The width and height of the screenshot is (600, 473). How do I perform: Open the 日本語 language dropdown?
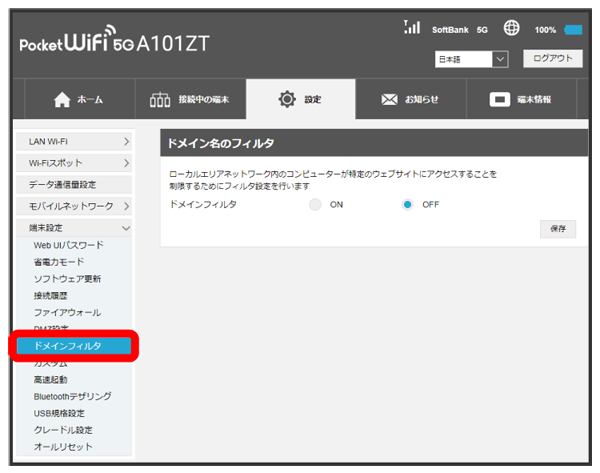(x=472, y=60)
